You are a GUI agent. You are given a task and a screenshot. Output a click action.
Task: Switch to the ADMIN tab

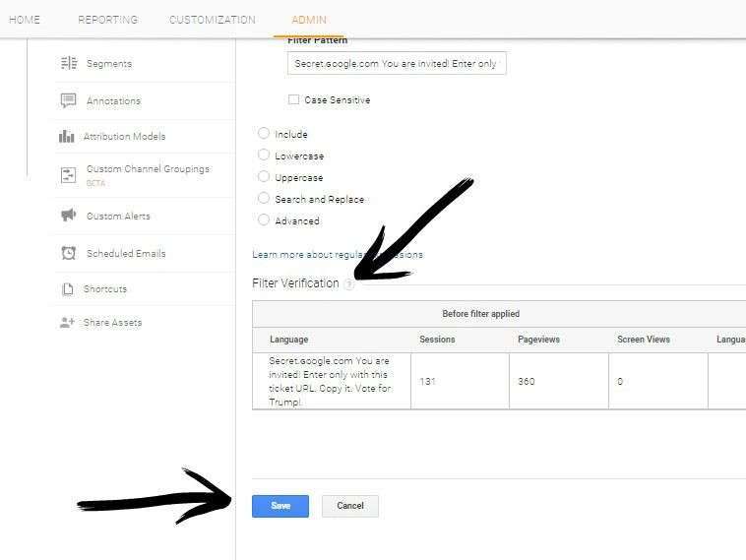click(x=309, y=20)
